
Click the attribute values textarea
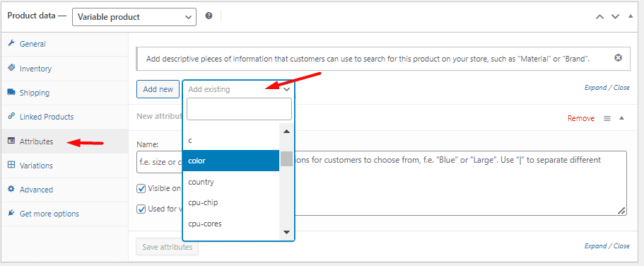[x=460, y=183]
